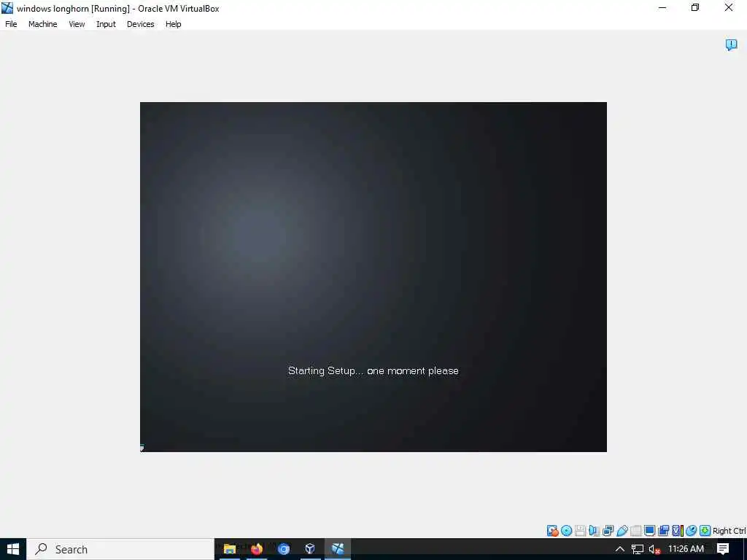Click the shared folders indicator
Screen dimensions: 747x560
pyautogui.click(x=635, y=531)
